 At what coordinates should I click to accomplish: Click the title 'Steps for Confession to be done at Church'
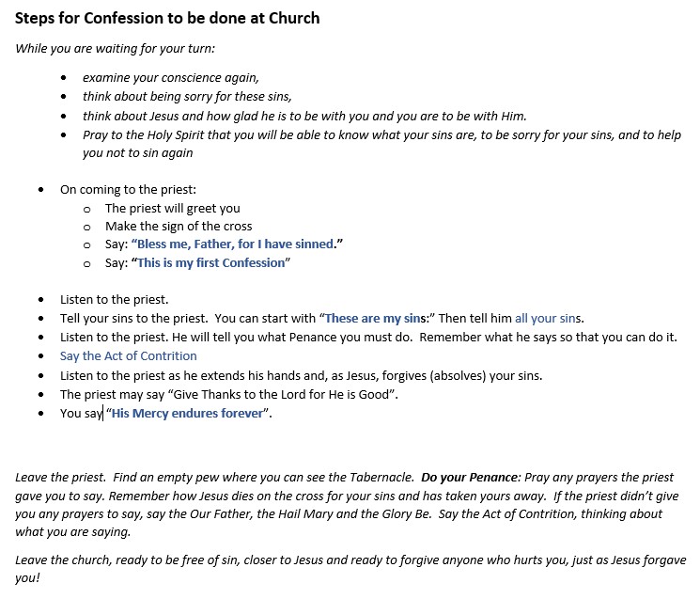[167, 18]
